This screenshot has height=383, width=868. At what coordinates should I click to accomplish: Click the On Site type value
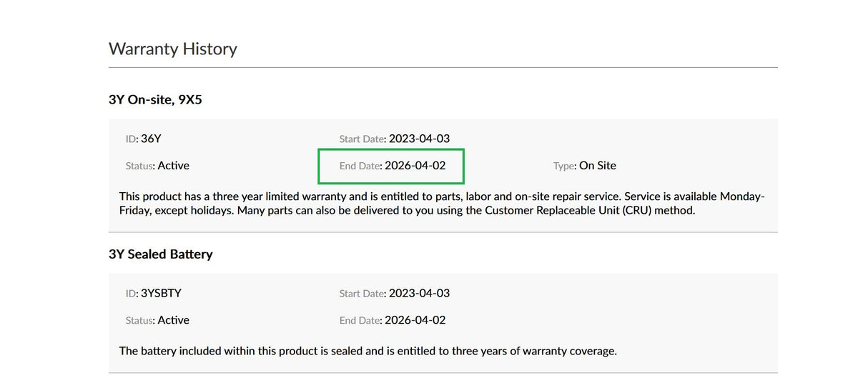pos(597,166)
